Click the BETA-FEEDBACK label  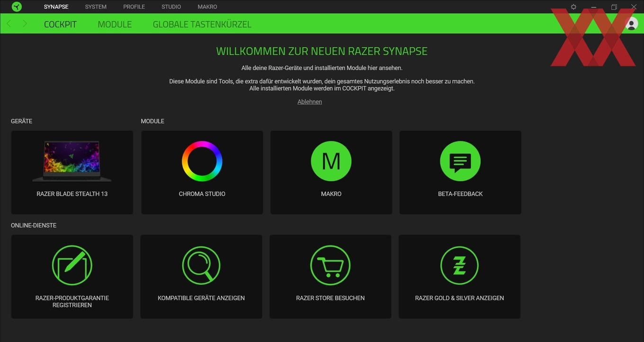[460, 194]
